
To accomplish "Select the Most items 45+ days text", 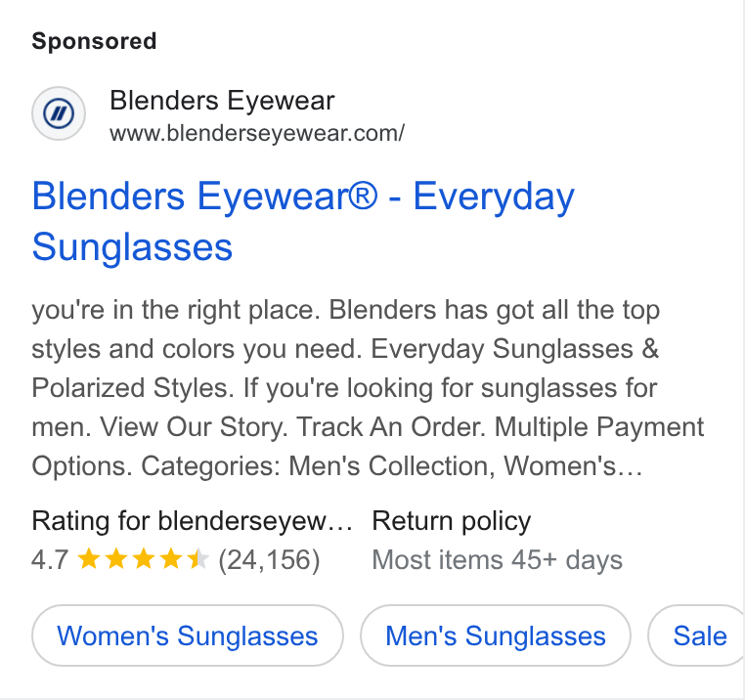I will 497,560.
